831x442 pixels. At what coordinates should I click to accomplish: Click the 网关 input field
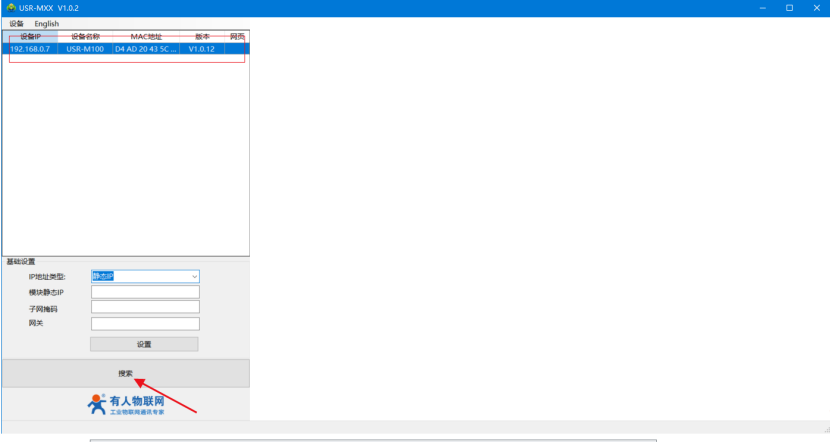[145, 324]
